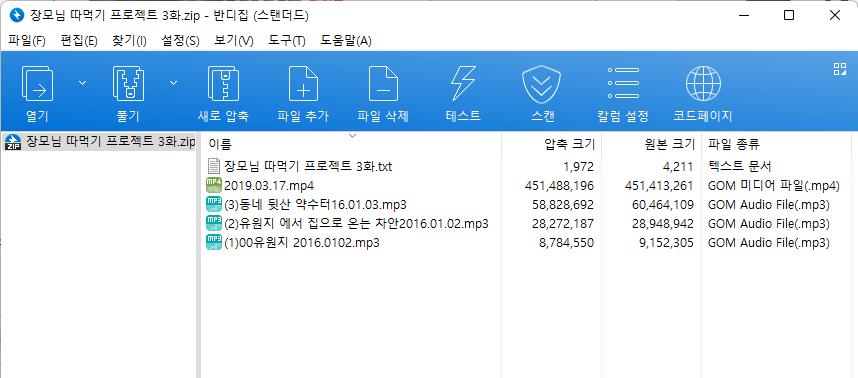Screen dimensions: 858x378
Task: Click compressed size value 8,784,550
Action: point(566,243)
